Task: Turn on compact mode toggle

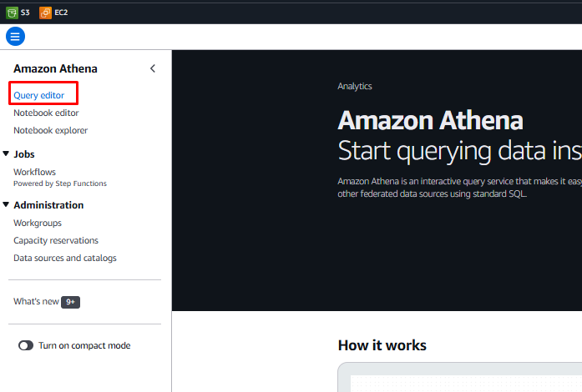Action: tap(26, 345)
